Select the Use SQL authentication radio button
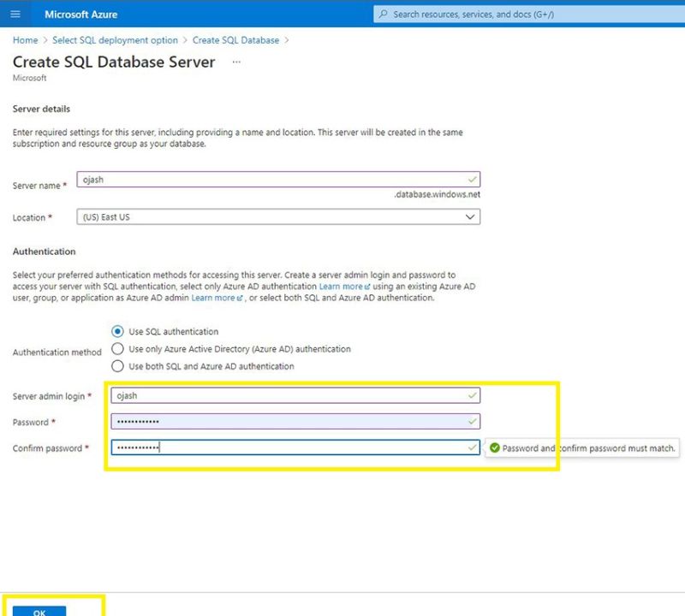The height and width of the screenshot is (616, 685). 117,332
